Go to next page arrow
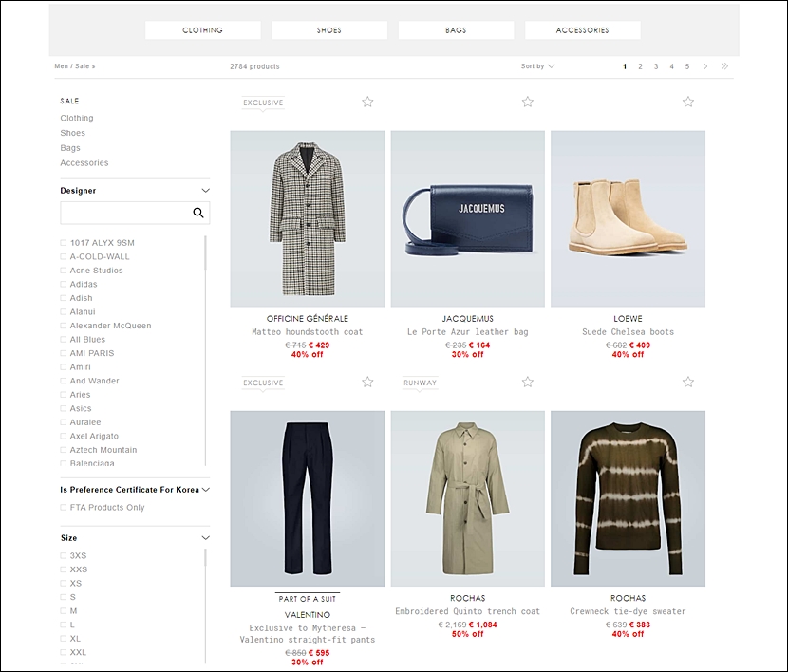 [705, 66]
